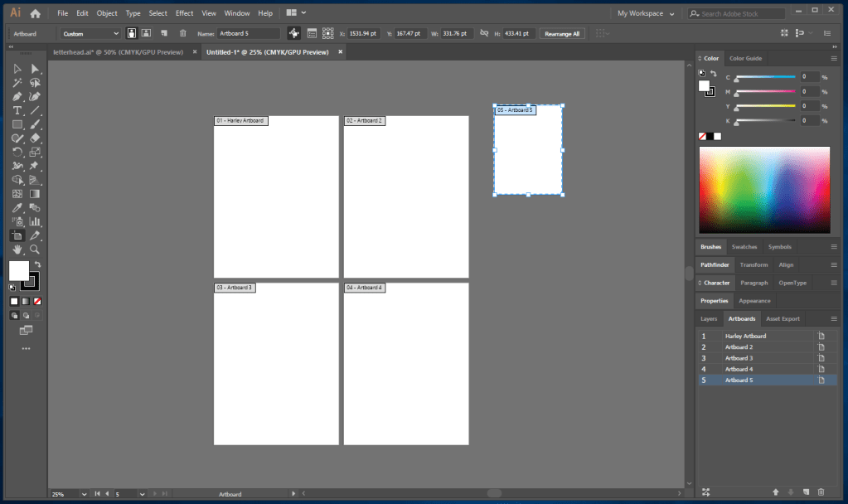Toggle constrain width and height proportions
Screen dimensions: 848x504
482,33
